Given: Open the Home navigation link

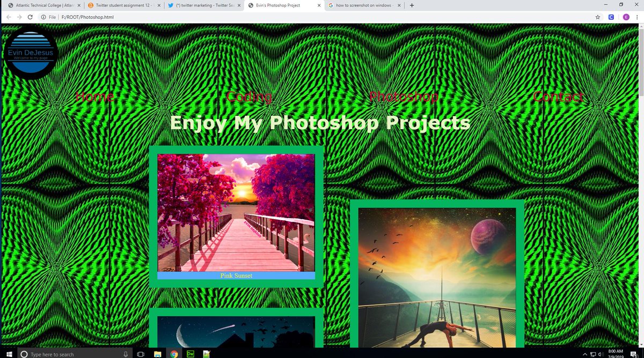Looking at the screenshot, I should click(94, 96).
